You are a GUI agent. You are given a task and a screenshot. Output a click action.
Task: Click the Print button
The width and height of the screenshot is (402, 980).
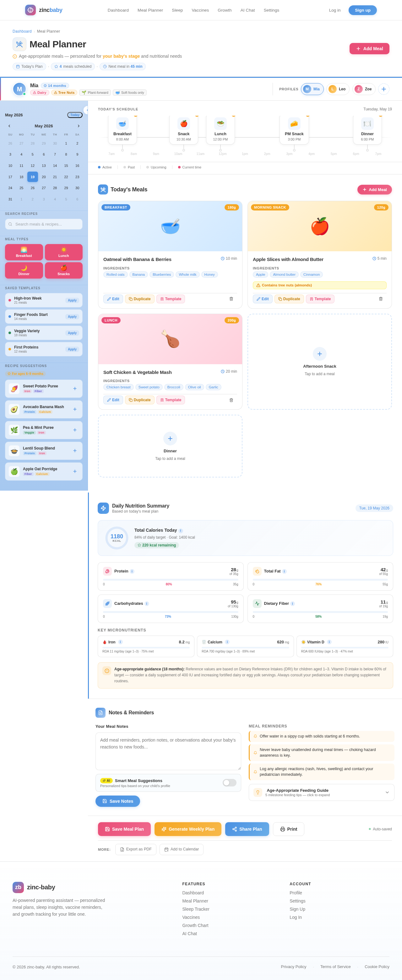pyautogui.click(x=288, y=829)
